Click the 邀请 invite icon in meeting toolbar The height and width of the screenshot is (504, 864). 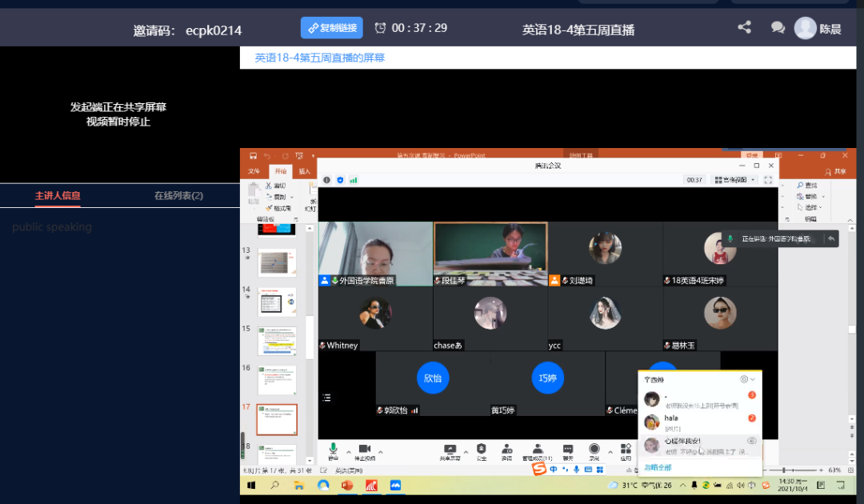click(x=506, y=450)
